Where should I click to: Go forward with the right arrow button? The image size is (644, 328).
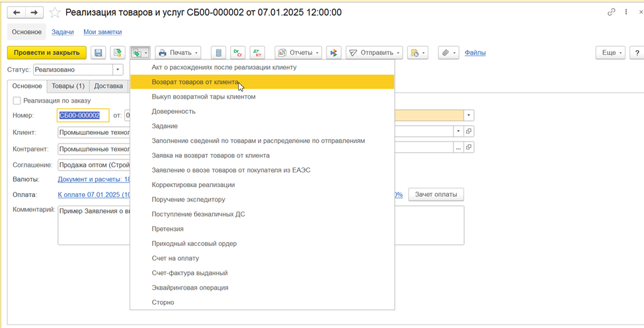[34, 13]
